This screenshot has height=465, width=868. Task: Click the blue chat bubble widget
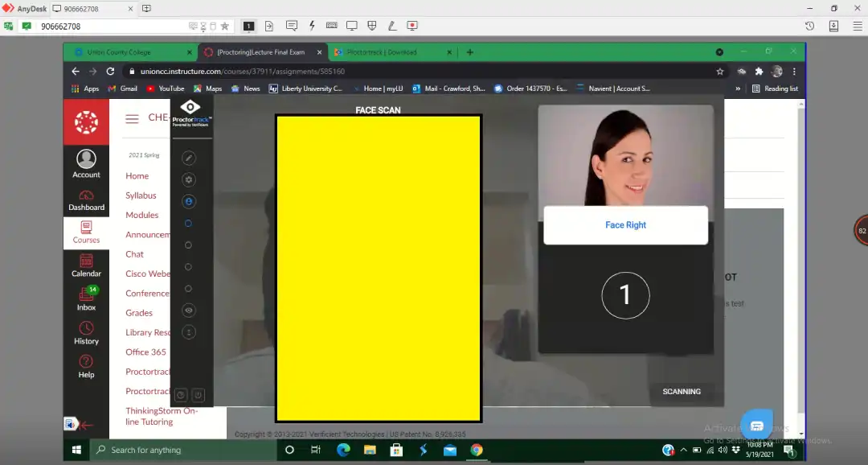(x=755, y=426)
